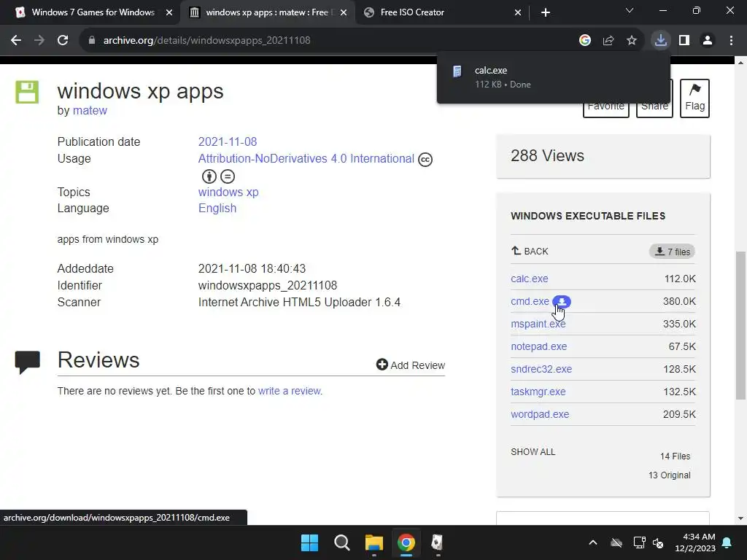View site information via lock icon
Viewport: 747px width, 560px height.
pyautogui.click(x=92, y=41)
